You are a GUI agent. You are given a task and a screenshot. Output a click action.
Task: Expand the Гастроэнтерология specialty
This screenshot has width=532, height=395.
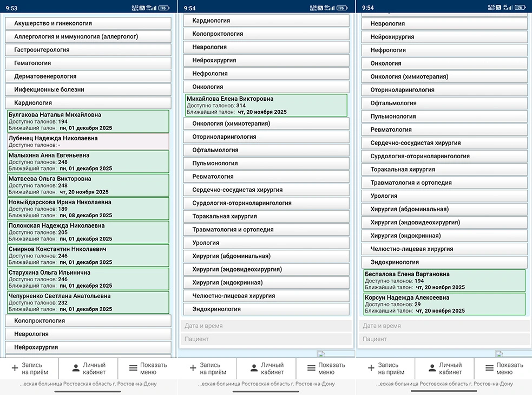tap(88, 50)
